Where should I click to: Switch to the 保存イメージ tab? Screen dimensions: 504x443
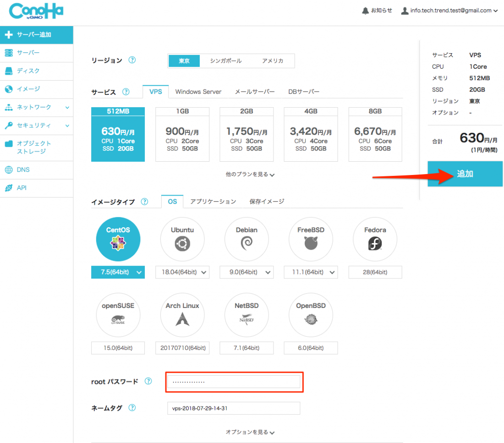coord(267,202)
